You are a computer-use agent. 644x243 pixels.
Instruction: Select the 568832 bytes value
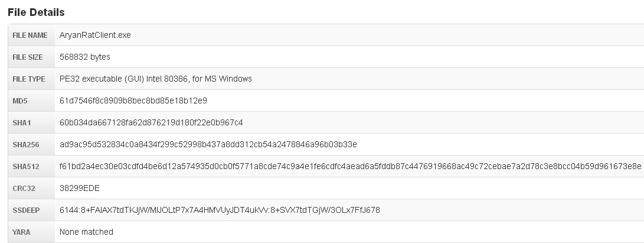click(85, 57)
